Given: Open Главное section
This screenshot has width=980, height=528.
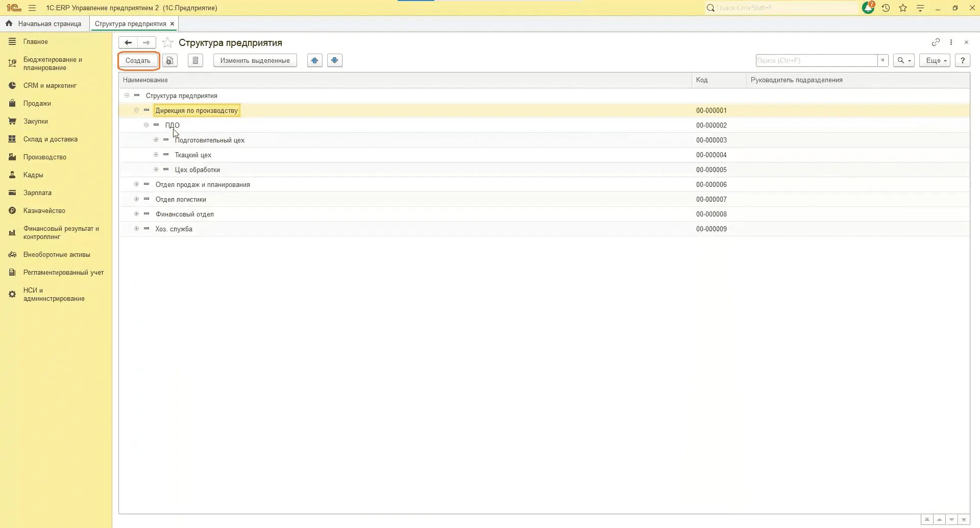Looking at the screenshot, I should tap(35, 42).
